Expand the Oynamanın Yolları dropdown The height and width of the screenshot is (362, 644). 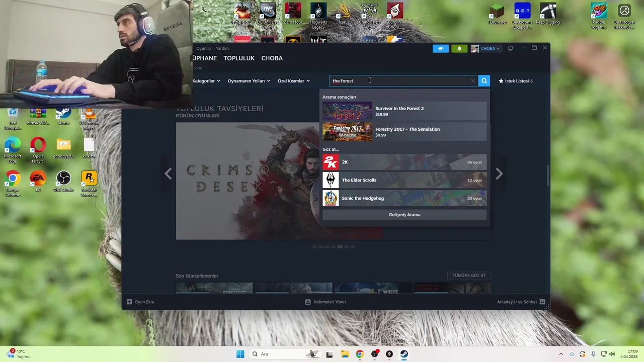point(249,80)
